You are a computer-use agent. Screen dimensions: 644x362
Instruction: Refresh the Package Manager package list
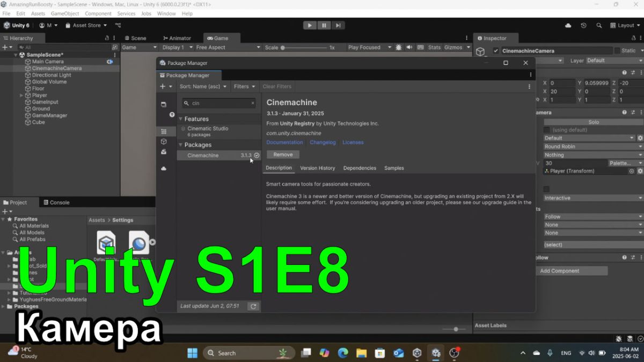click(253, 306)
